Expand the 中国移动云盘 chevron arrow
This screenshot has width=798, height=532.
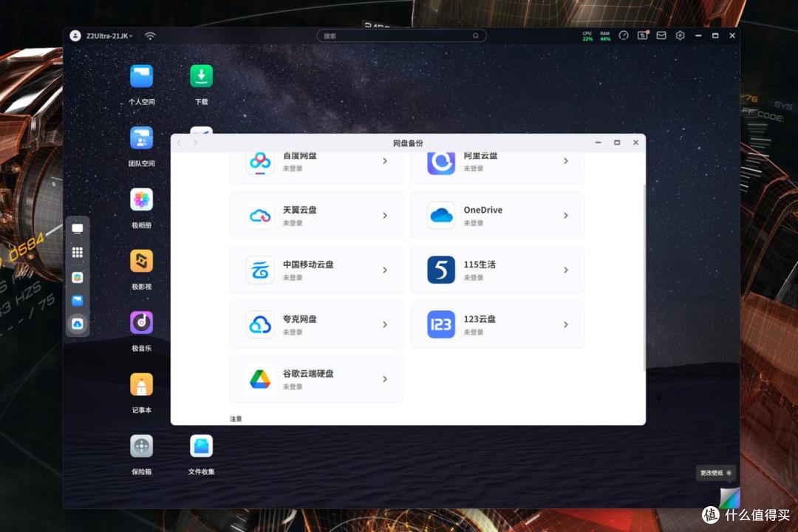385,270
